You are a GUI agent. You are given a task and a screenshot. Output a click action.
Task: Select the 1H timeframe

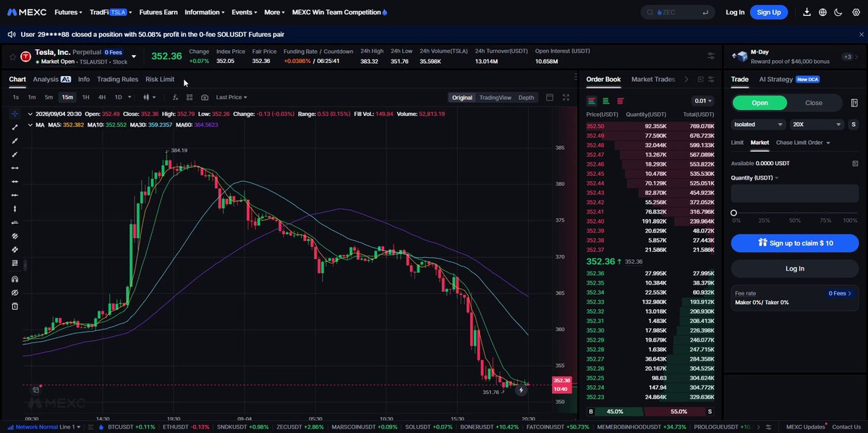pos(85,97)
